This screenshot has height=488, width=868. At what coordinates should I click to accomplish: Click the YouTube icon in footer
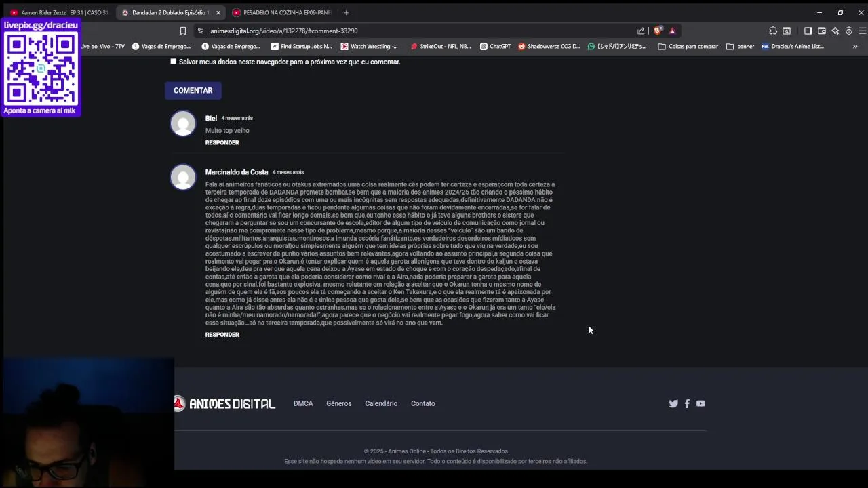(x=701, y=403)
